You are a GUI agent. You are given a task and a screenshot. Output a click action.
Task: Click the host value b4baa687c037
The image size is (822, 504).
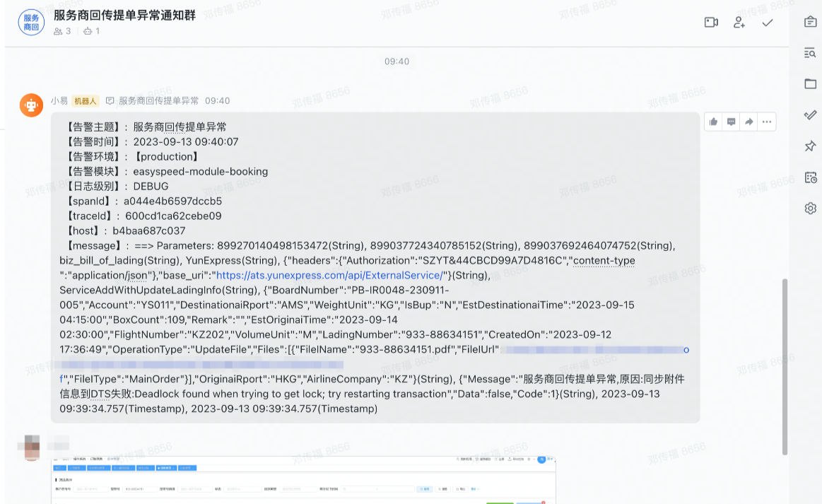[x=149, y=230]
